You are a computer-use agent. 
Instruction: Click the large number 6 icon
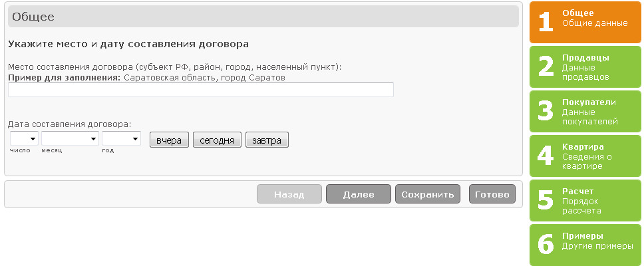click(546, 245)
